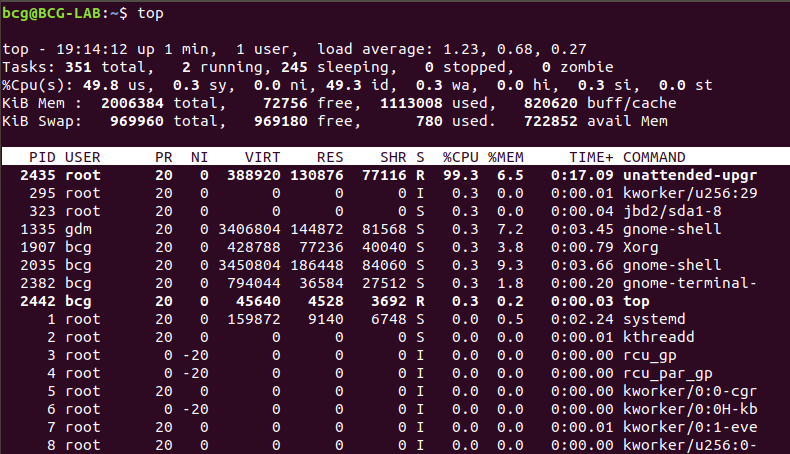This screenshot has width=790, height=454.
Task: Select the kthreadd command
Action: [659, 337]
